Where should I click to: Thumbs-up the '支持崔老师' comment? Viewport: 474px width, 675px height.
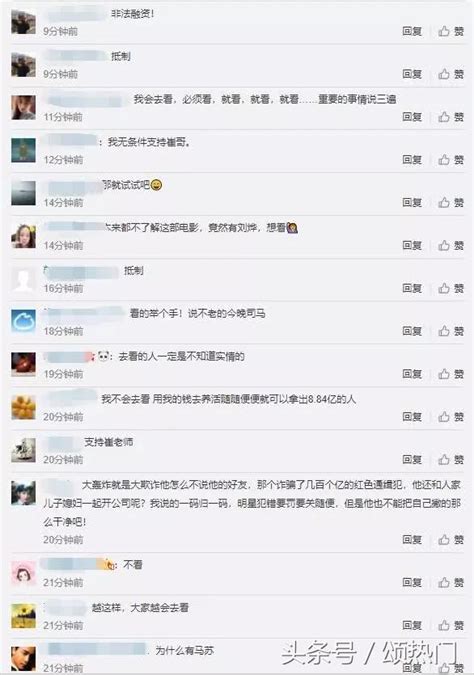point(451,459)
